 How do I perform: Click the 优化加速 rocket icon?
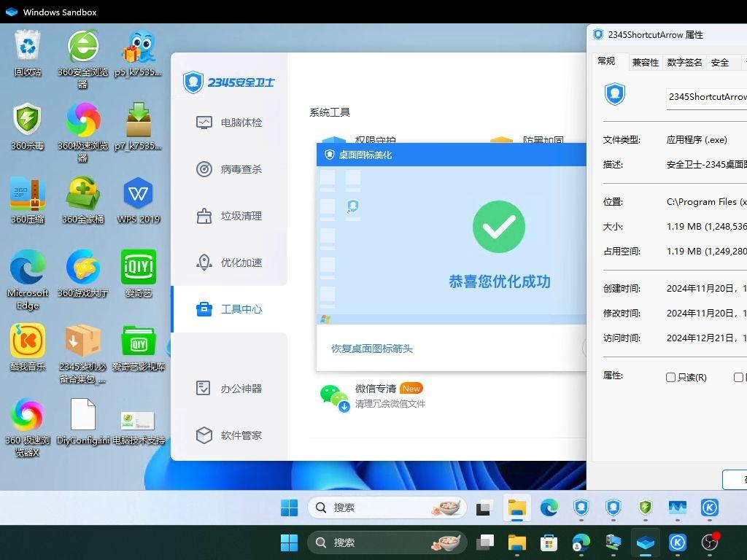[x=204, y=262]
